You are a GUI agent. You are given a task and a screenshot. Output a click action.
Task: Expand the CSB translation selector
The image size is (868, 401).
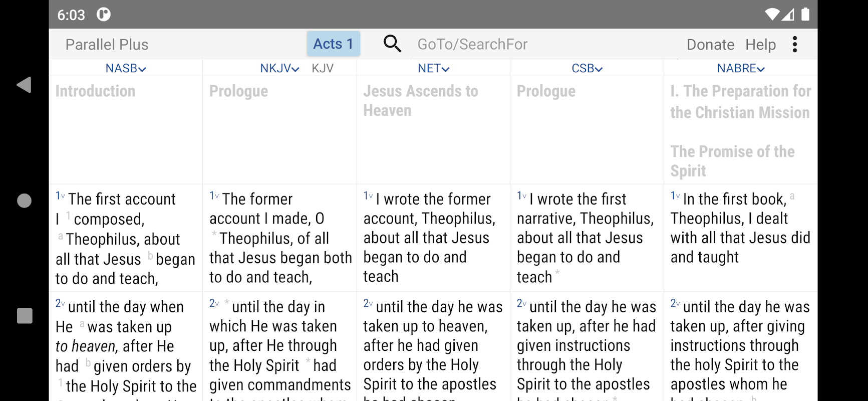click(x=587, y=68)
